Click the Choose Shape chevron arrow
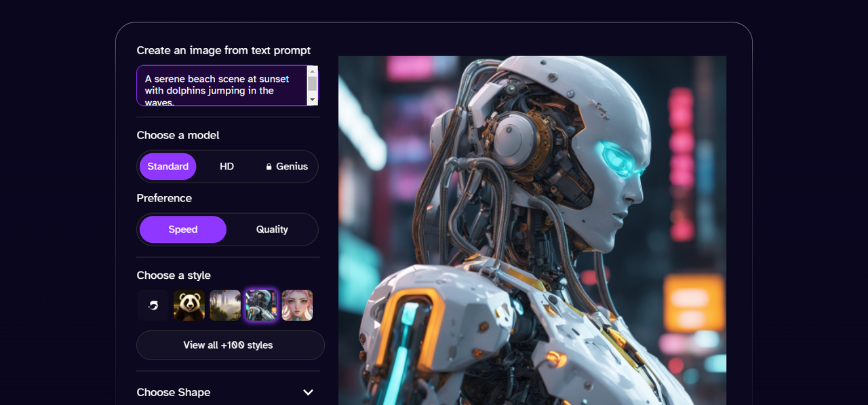 308,392
